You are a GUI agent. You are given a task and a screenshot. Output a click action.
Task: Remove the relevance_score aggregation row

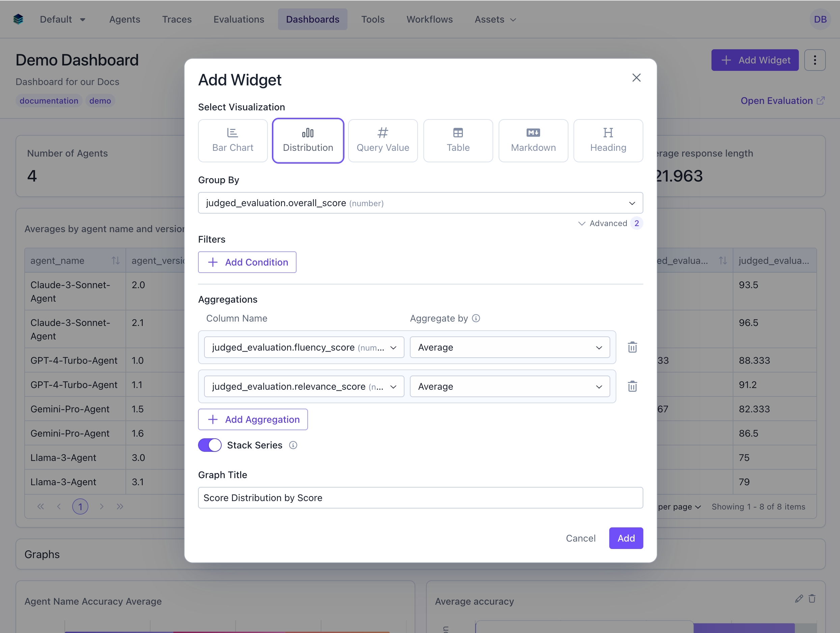pyautogui.click(x=632, y=386)
